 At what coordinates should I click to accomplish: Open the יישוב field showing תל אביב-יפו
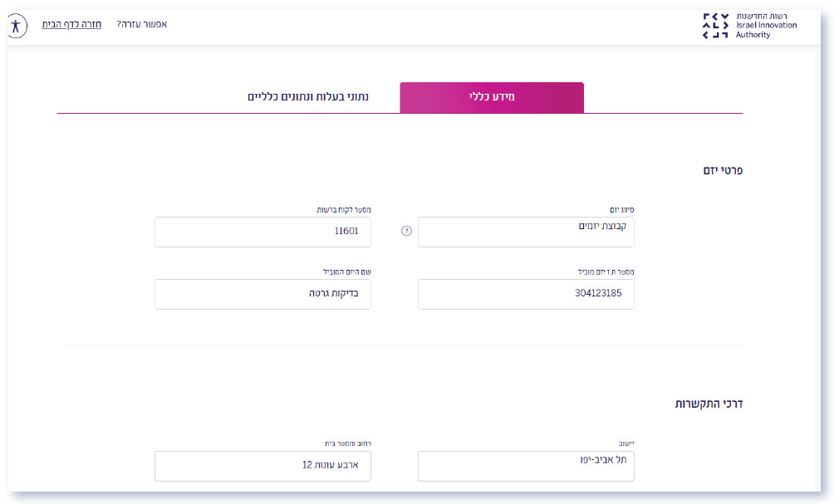525,466
